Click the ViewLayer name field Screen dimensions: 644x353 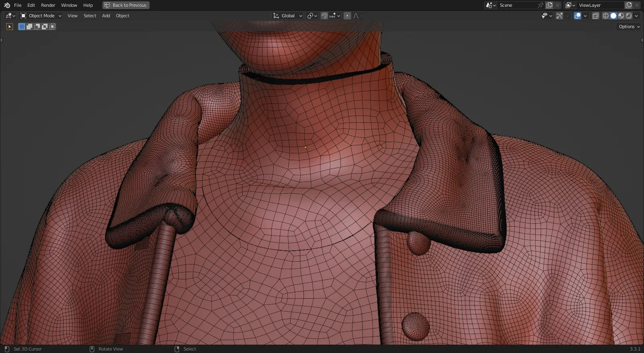pos(600,5)
